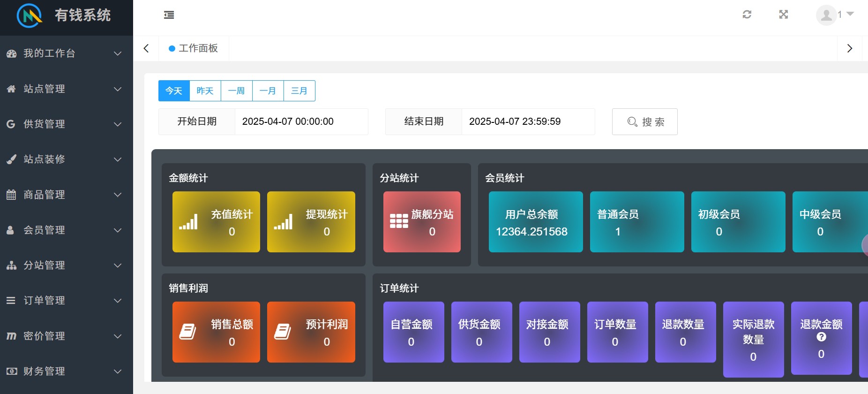Click the 开始日期 input field
868x394 pixels.
coord(301,121)
